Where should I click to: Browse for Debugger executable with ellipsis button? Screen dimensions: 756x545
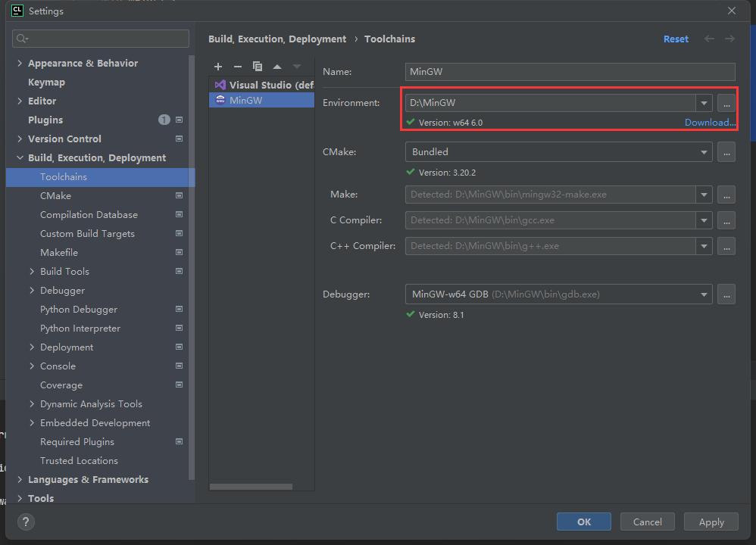point(726,294)
